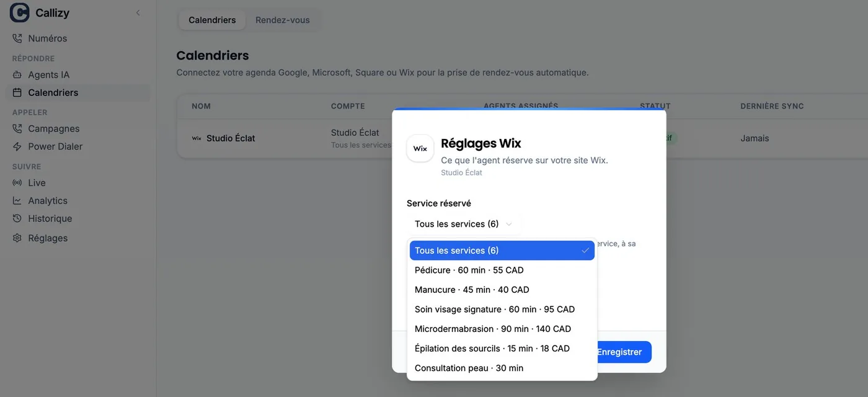This screenshot has width=868, height=397.
Task: Click the outgoing call icon beside Campagnes
Action: click(17, 128)
